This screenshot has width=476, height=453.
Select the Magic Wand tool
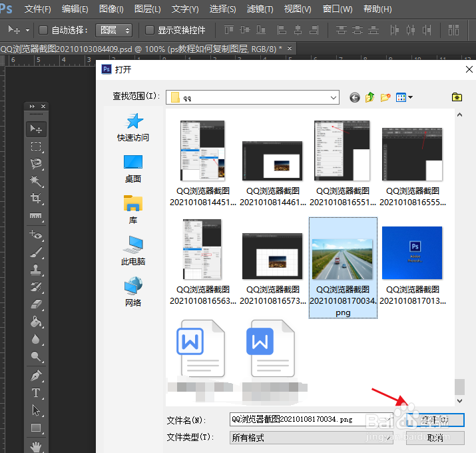click(x=36, y=181)
